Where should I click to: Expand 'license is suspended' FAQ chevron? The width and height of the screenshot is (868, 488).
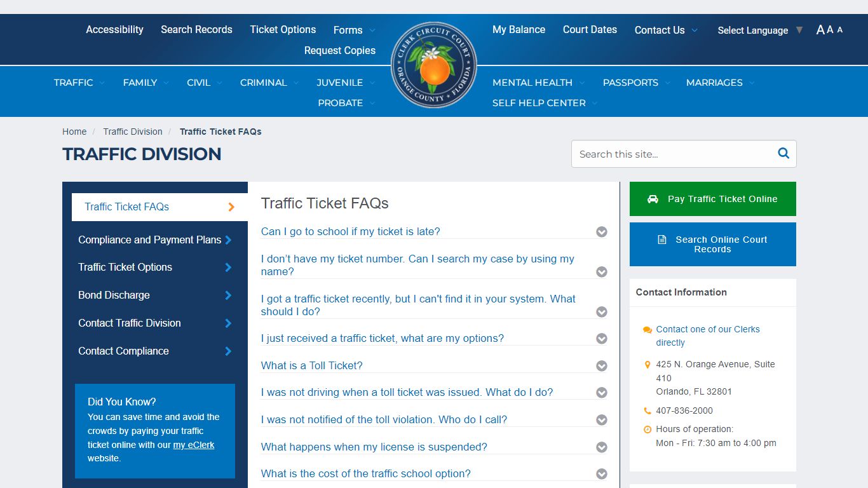(x=602, y=447)
